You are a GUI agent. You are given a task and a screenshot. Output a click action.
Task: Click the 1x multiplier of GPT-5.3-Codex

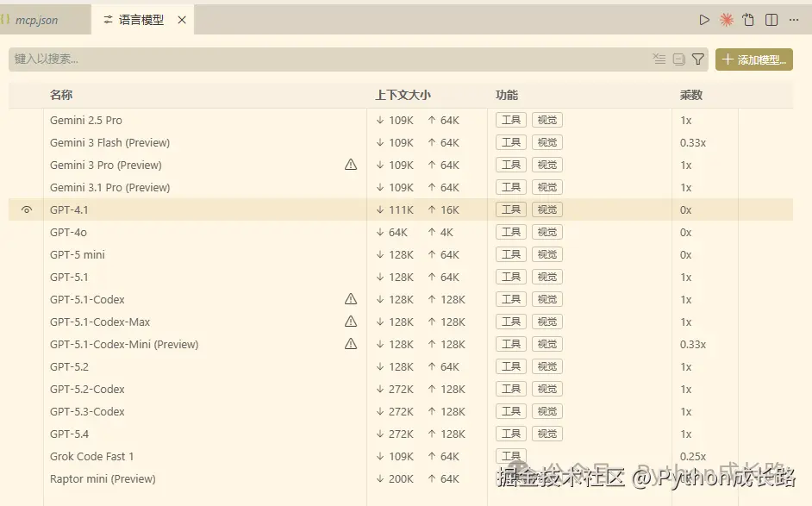point(685,412)
